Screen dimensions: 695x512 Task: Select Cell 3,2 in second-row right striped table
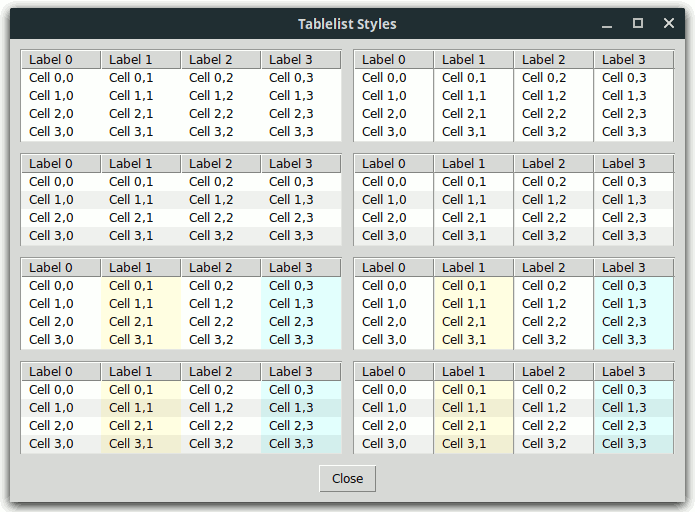tap(543, 236)
